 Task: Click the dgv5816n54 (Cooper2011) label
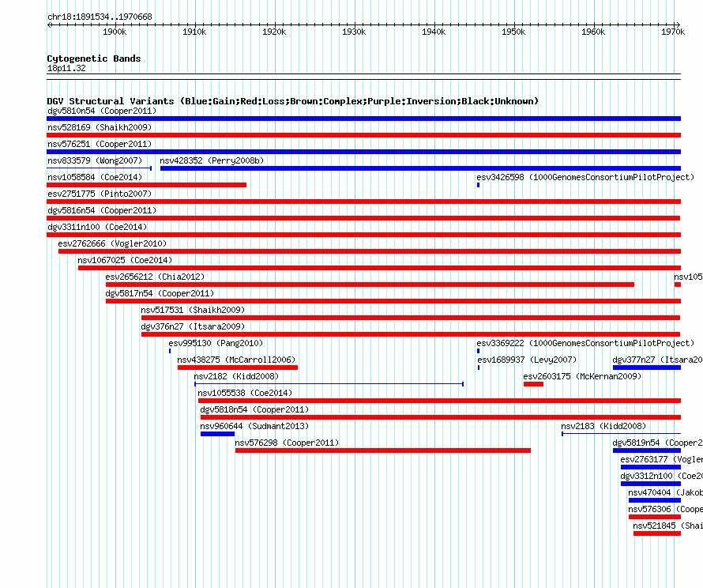102,210
